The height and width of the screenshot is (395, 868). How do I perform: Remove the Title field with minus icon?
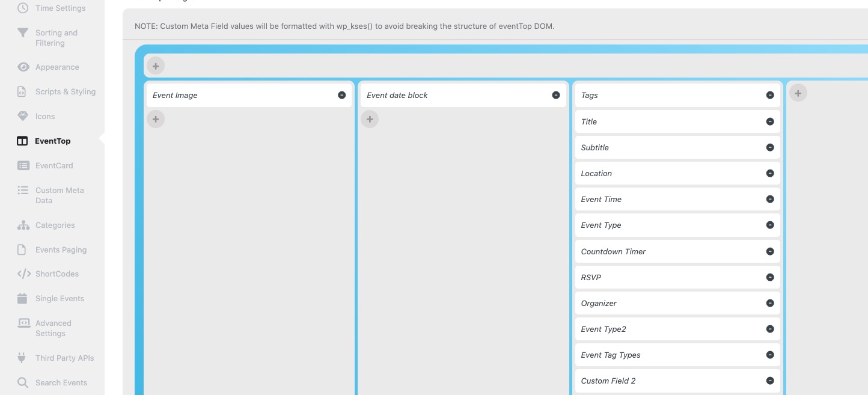(770, 121)
